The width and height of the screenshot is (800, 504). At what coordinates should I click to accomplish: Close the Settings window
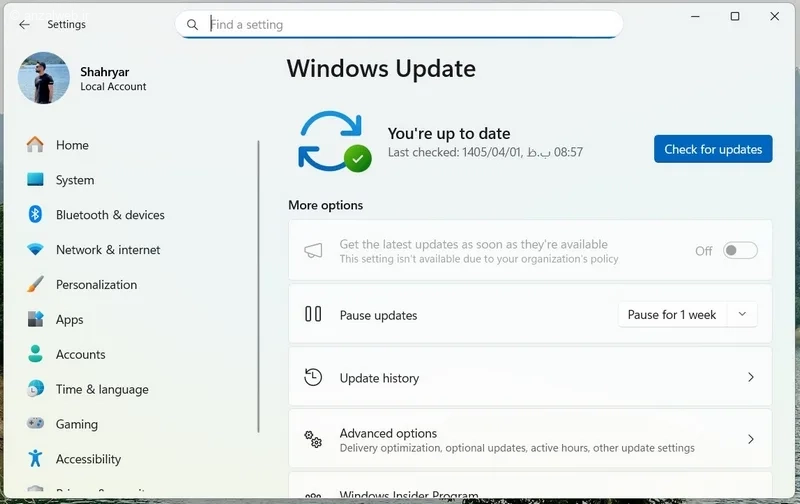tap(774, 16)
